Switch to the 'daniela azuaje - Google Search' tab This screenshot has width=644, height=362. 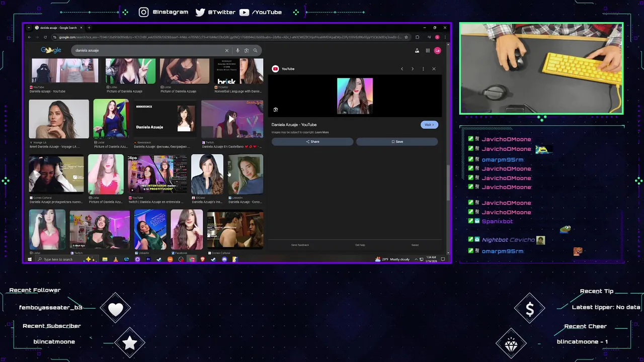[58, 28]
